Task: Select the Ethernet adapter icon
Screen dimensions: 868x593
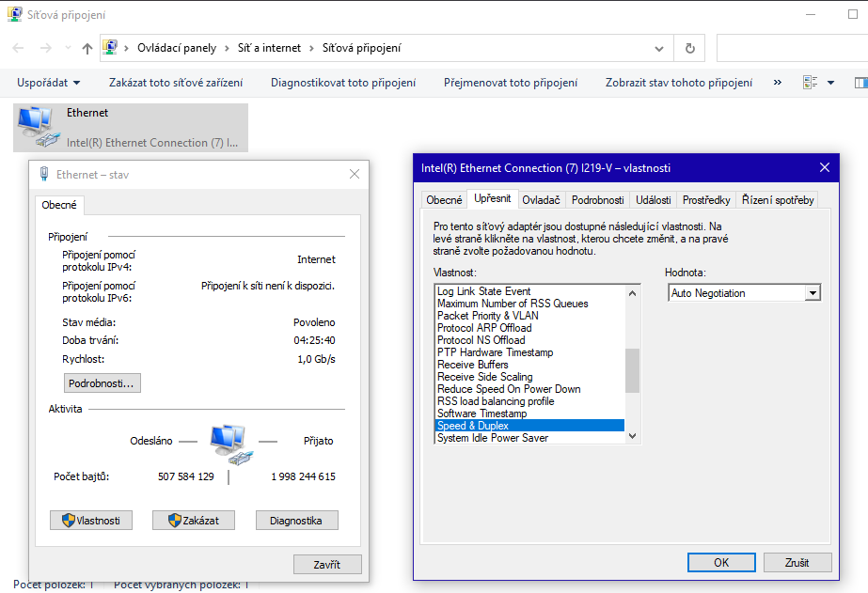Action: pos(37,127)
